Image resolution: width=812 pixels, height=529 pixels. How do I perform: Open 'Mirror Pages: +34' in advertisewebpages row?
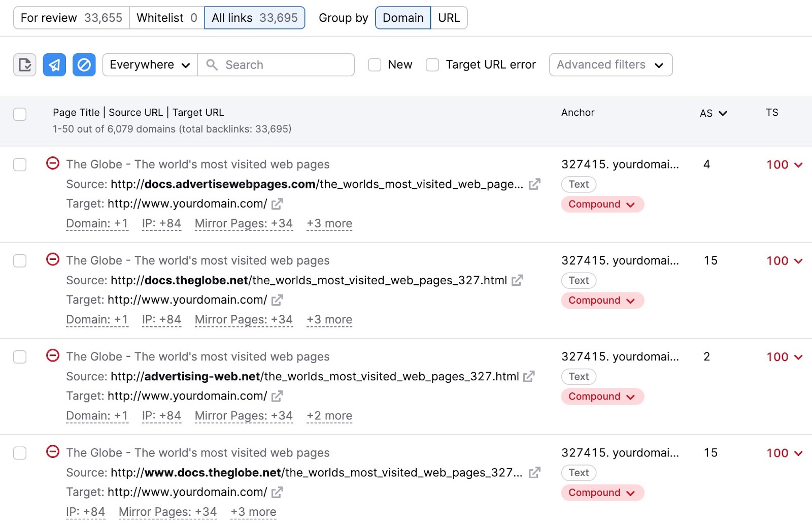click(244, 223)
